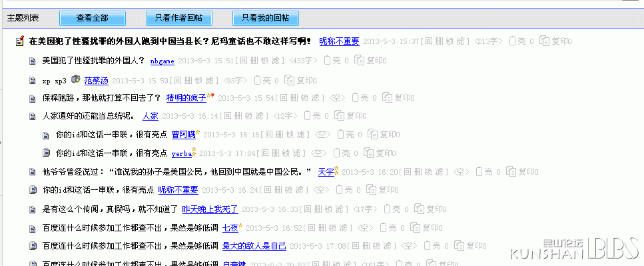Image resolution: width=644 pixels, height=266 pixels.
Task: Open the user profile of 昵称不重要 in the topic row
Action: 339,41
